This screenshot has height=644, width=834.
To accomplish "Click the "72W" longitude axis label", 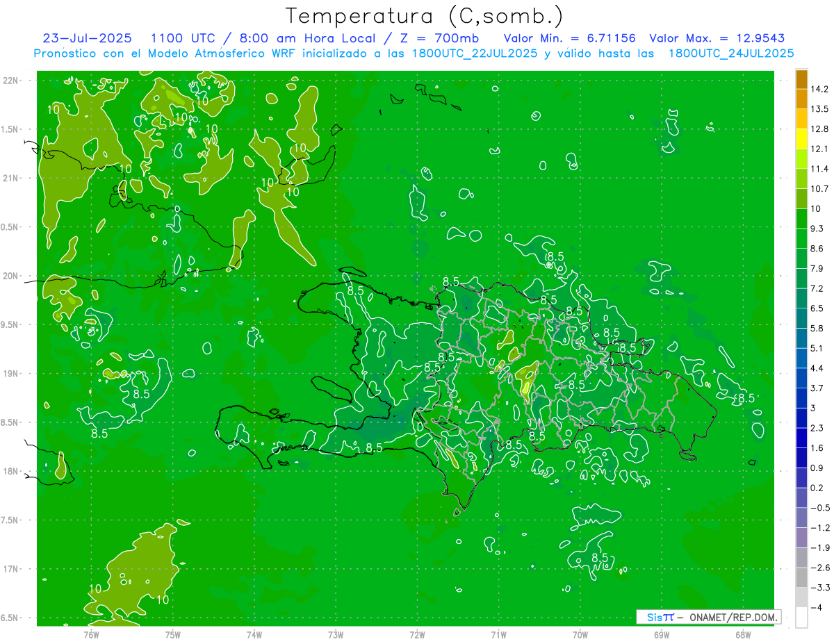I will 417,634.
